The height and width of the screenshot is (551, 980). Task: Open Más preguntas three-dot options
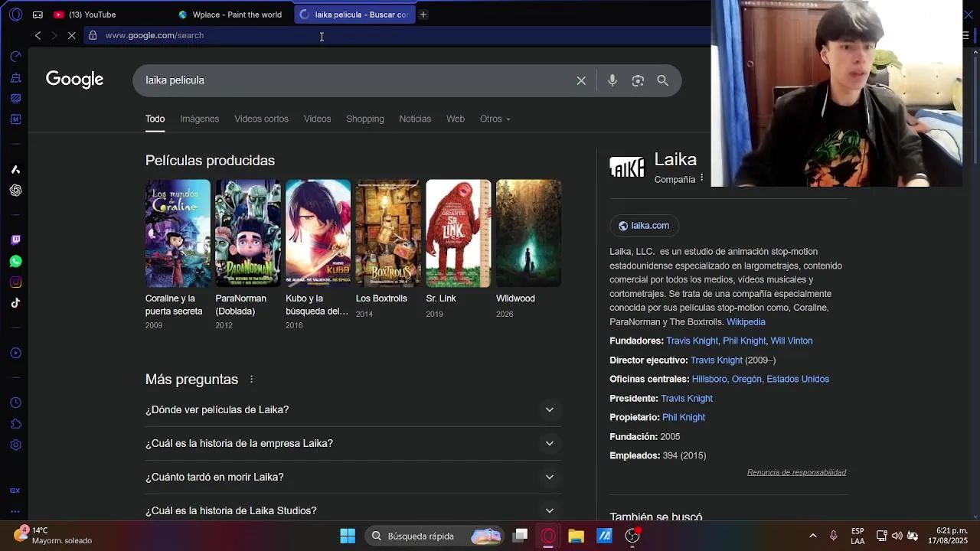tap(251, 380)
